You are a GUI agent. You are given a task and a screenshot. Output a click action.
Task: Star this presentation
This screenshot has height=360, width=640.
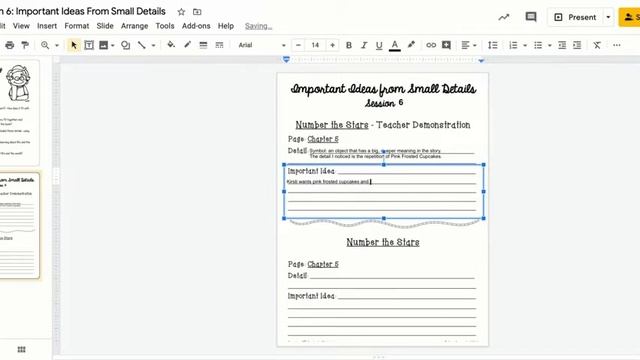pos(181,12)
